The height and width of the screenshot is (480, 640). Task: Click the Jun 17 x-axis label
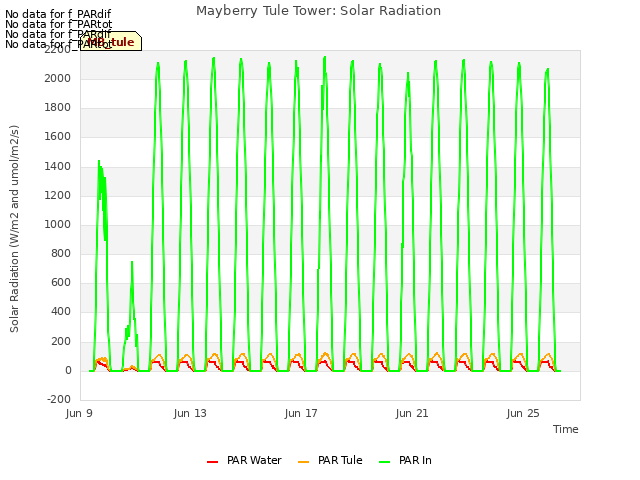(x=301, y=413)
